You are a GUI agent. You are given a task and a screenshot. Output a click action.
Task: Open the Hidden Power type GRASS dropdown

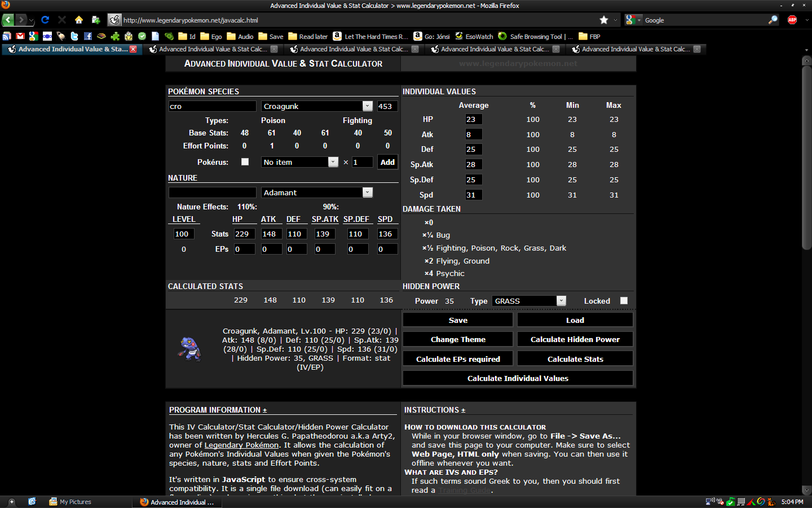[x=529, y=301]
